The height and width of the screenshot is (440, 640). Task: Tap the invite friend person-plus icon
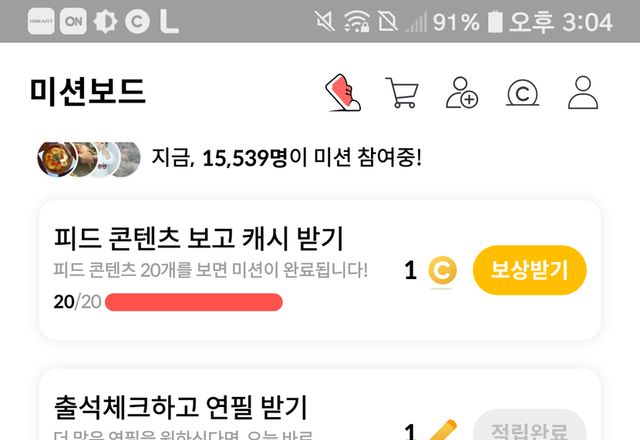462,93
